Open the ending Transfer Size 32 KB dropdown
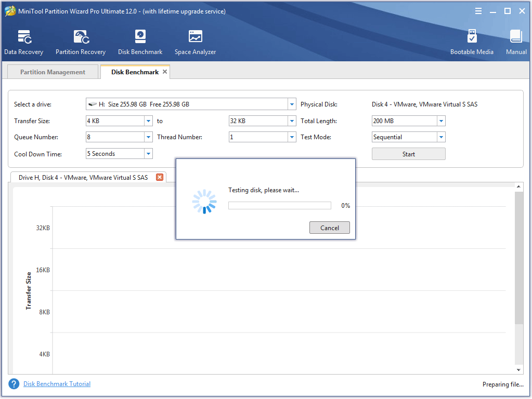The height and width of the screenshot is (399, 532). click(x=292, y=121)
